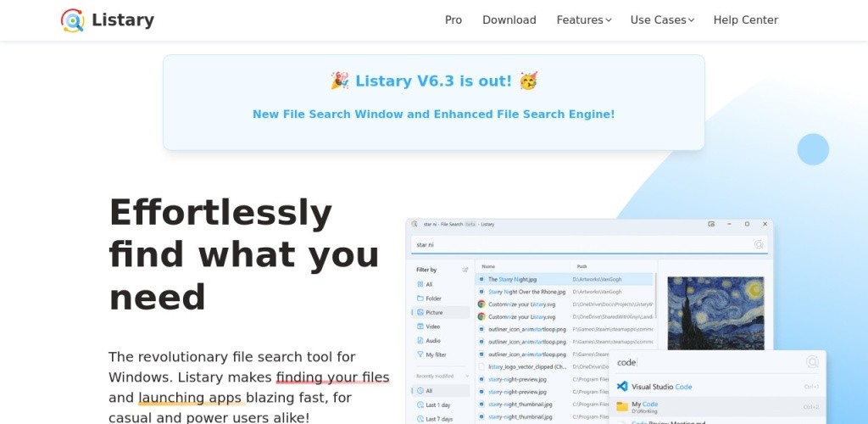The image size is (868, 424).
Task: Click the Listary logo icon in header
Action: pyautogui.click(x=73, y=20)
